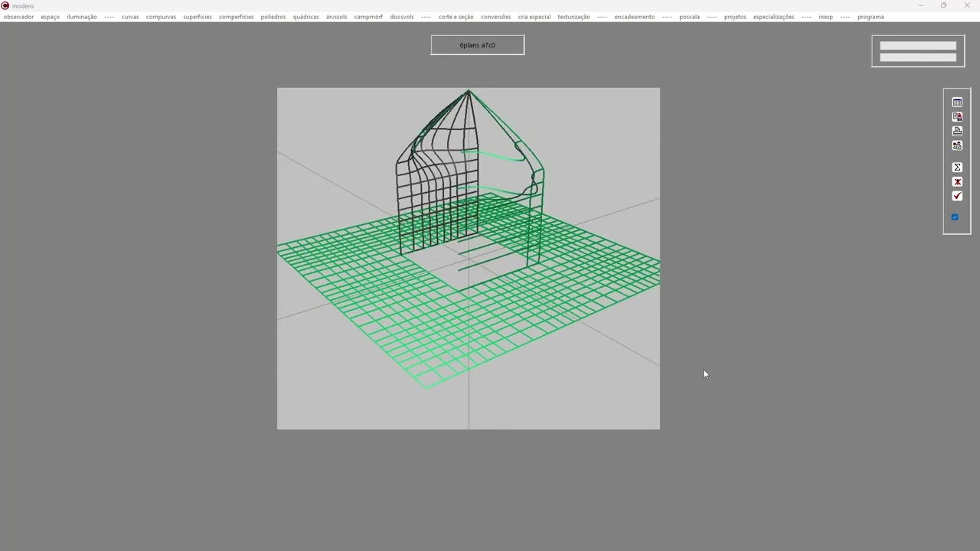Toggle the blue checkbox in side toolbar

point(955,217)
